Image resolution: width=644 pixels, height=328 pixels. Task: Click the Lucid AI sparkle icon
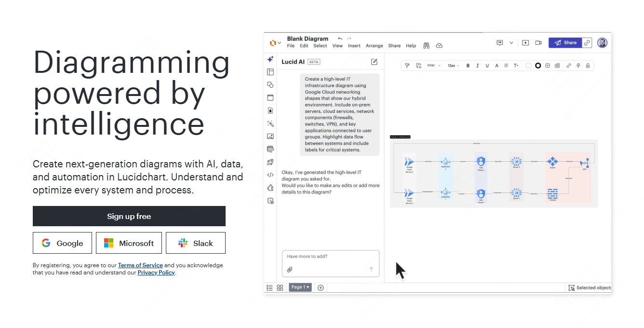[x=270, y=59]
